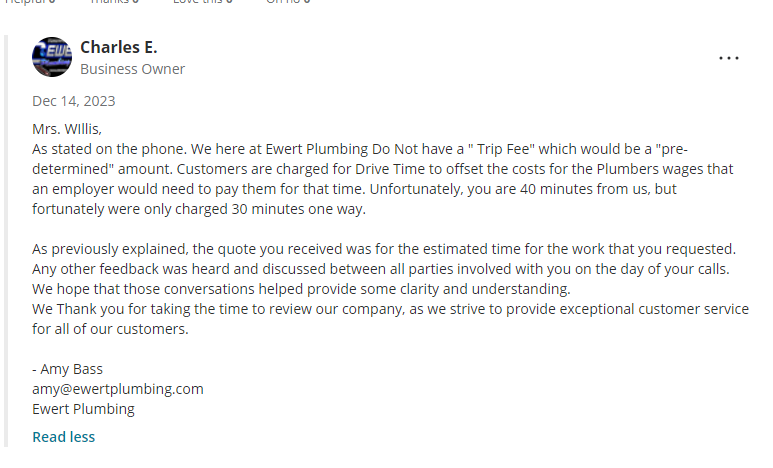The width and height of the screenshot is (773, 468).
Task: Click the Business Owner label
Action: tap(132, 69)
